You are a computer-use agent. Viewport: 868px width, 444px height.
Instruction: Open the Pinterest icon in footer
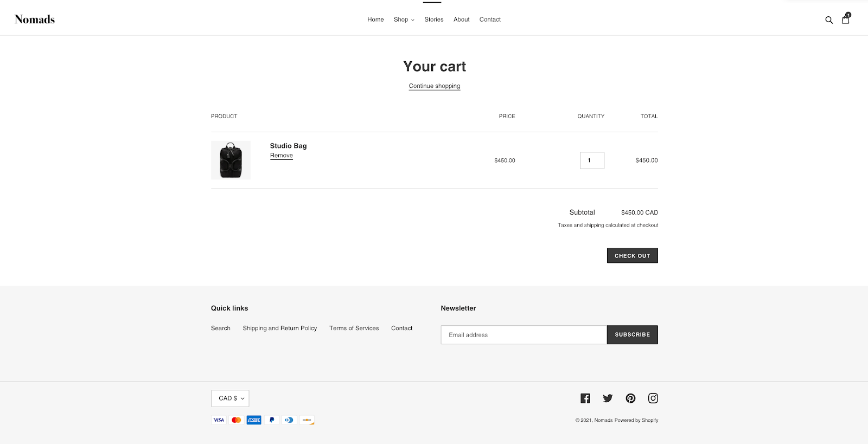[630, 398]
